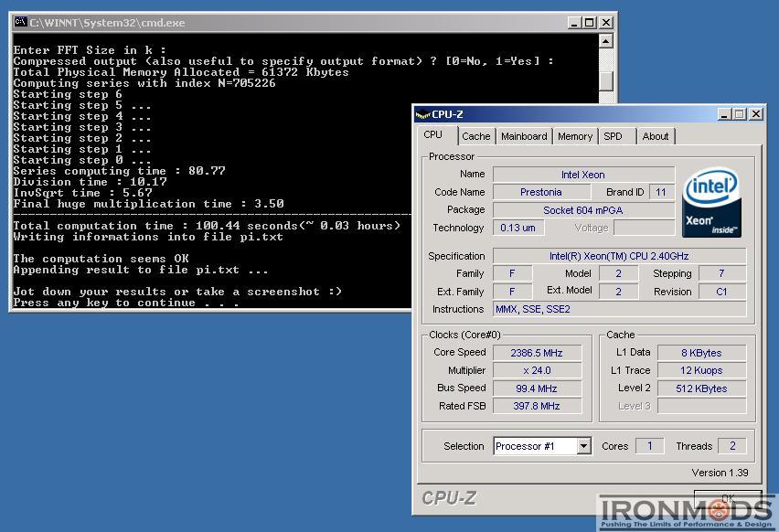Click the 'Version 1.39' text
This screenshot has height=532, width=779.
pos(720,473)
